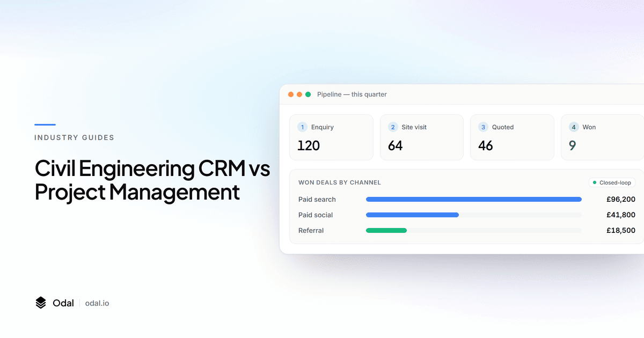Click the green dot in Closed-loop badge

click(595, 182)
